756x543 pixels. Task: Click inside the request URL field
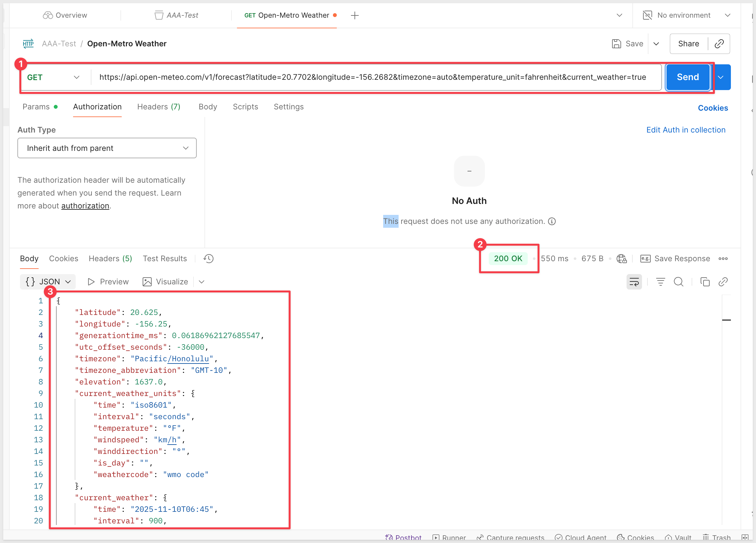(x=372, y=77)
